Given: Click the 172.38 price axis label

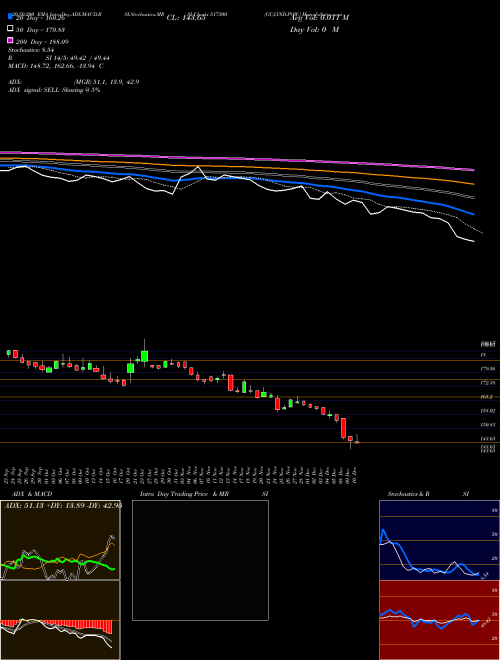Looking at the screenshot, I should pos(488,383).
